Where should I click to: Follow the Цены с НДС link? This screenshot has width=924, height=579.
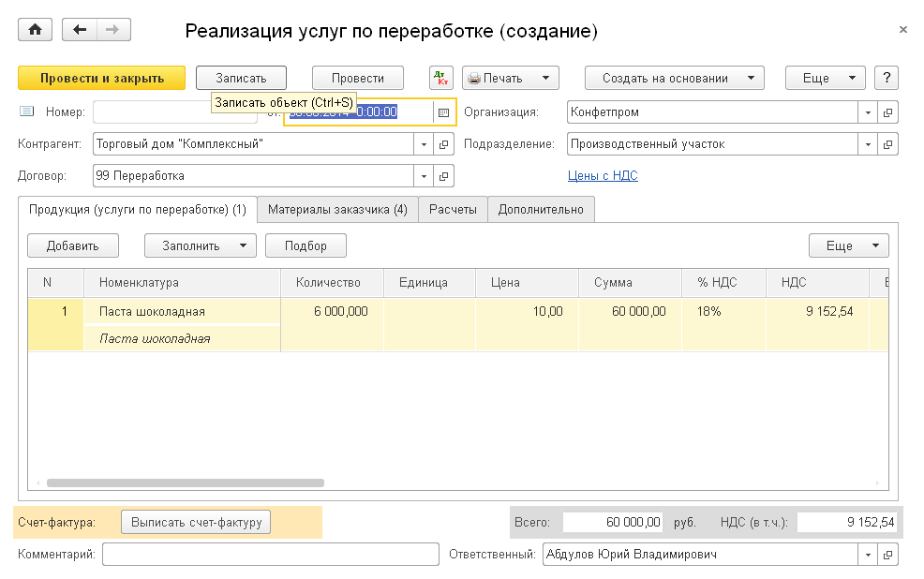[x=603, y=175]
